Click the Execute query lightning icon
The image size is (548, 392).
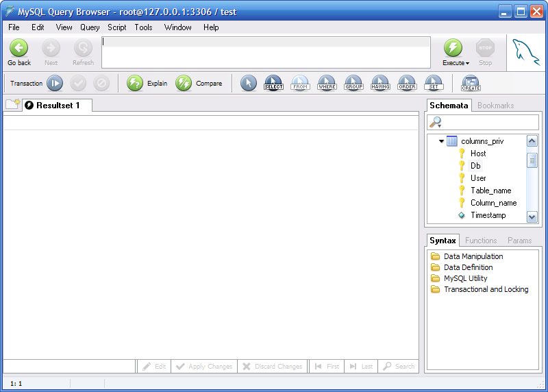pos(453,47)
